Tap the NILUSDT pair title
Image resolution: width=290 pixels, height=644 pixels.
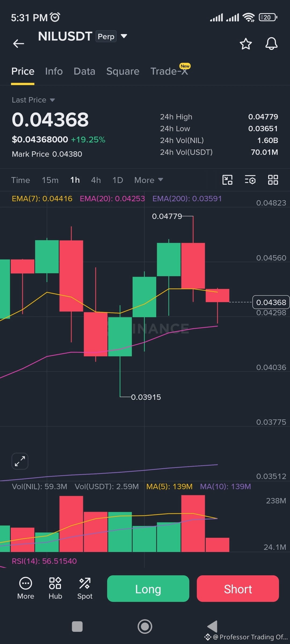point(65,36)
